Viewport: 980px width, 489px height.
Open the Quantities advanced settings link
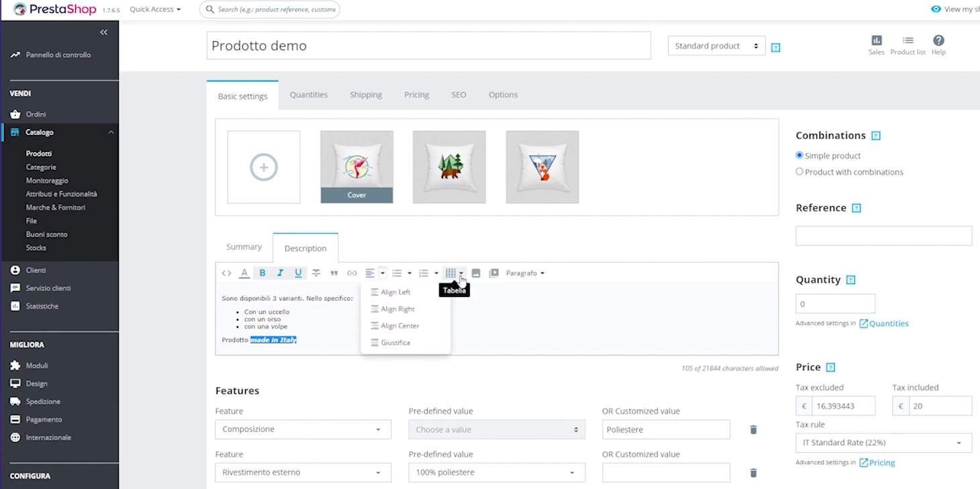(884, 323)
